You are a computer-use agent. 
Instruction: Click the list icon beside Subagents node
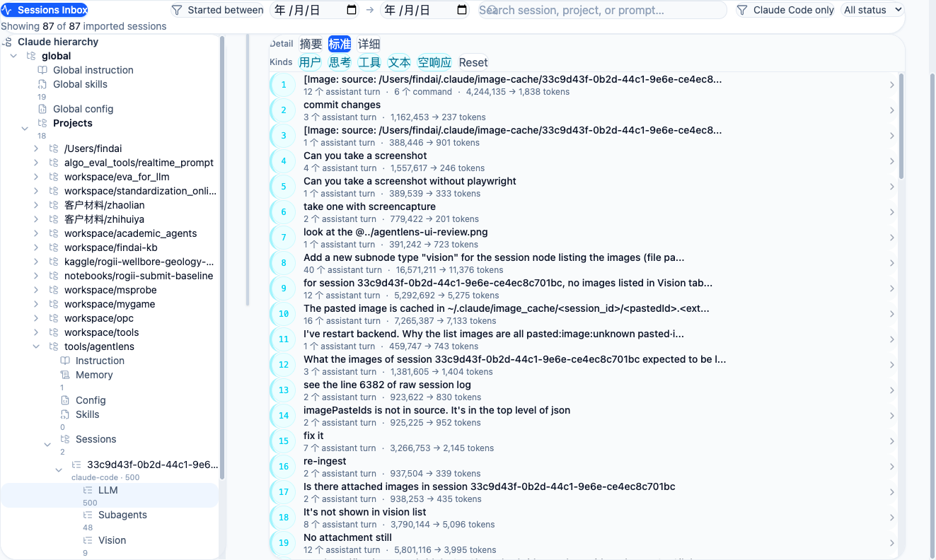click(x=88, y=515)
